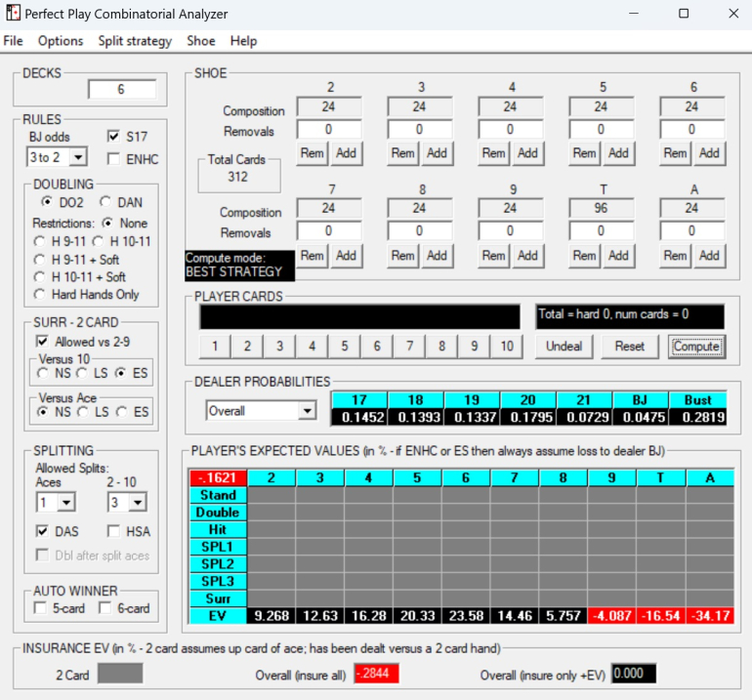Screen dimensions: 752x700
Task: Click Undeal to remove last card
Action: 564,347
